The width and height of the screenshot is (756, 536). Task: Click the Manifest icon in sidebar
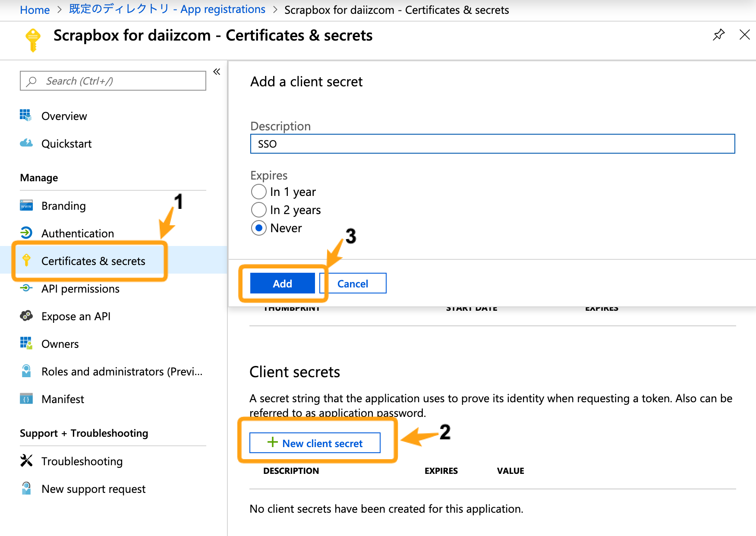pyautogui.click(x=26, y=399)
